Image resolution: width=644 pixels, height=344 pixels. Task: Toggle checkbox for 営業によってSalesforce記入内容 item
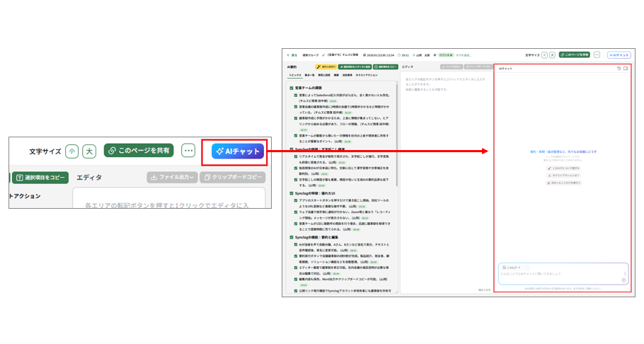click(x=295, y=96)
